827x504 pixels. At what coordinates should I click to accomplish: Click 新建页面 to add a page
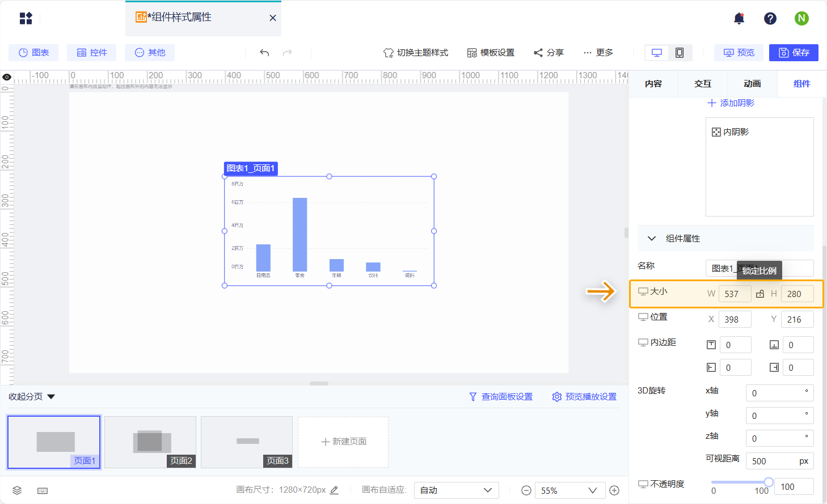343,442
